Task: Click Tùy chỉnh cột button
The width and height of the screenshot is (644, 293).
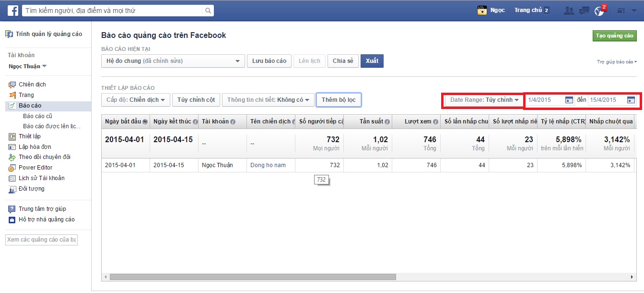Action: (x=196, y=100)
